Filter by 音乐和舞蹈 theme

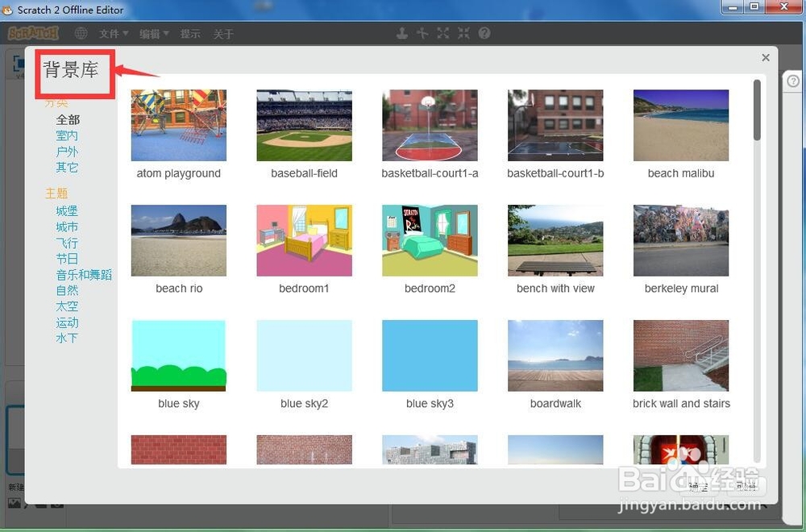(x=85, y=275)
